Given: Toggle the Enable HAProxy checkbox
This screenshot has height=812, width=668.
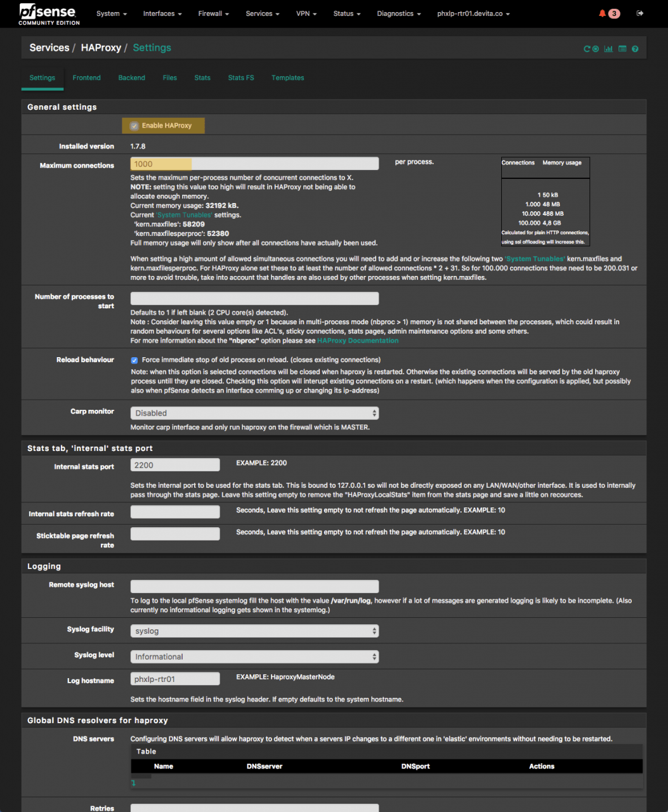Looking at the screenshot, I should click(x=134, y=126).
